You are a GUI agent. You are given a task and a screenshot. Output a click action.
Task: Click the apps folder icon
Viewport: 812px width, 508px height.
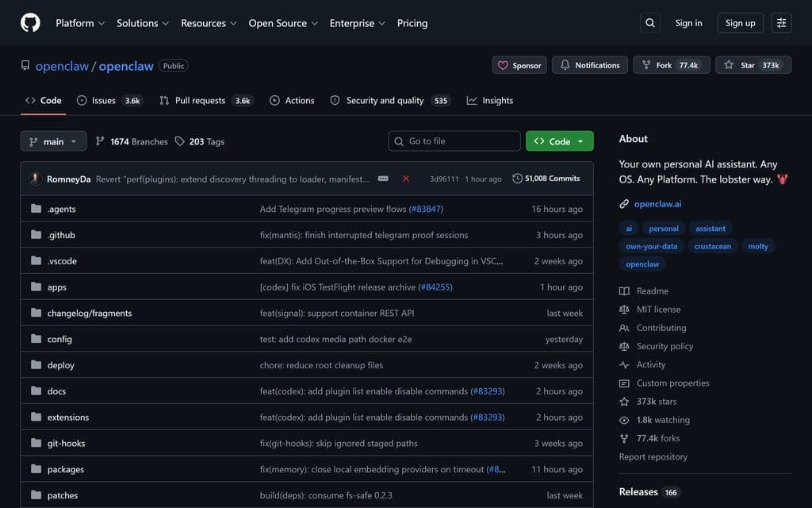click(x=36, y=287)
